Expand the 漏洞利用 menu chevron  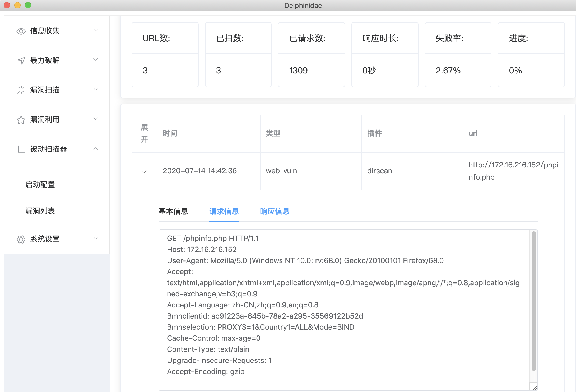pos(96,119)
